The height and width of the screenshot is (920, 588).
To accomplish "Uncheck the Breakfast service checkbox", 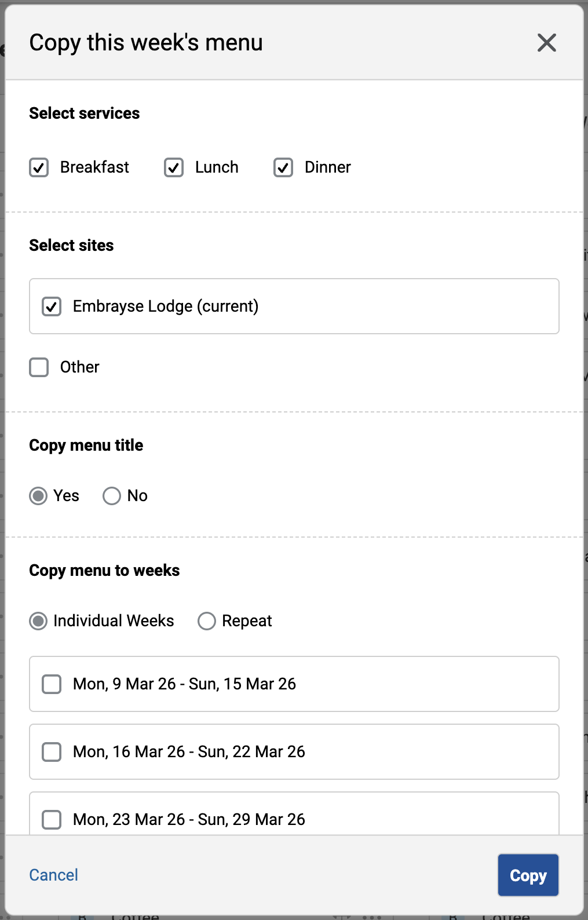I will pos(39,167).
